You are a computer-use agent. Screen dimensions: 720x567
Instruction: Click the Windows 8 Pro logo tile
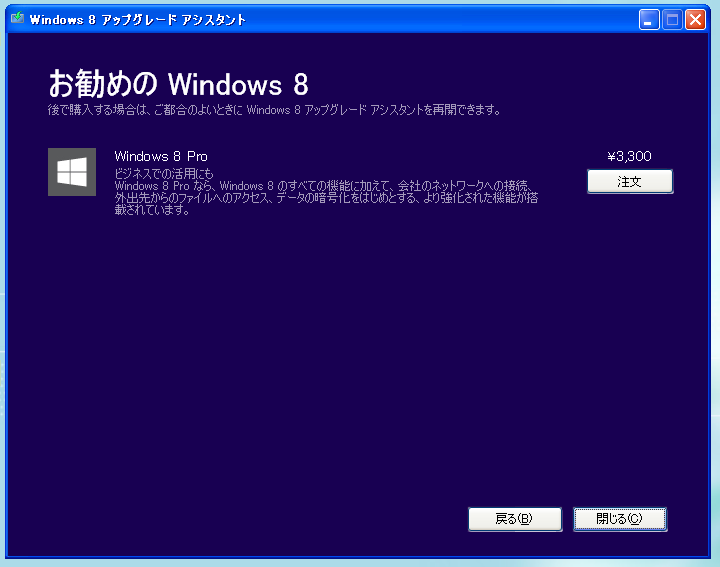tap(72, 172)
